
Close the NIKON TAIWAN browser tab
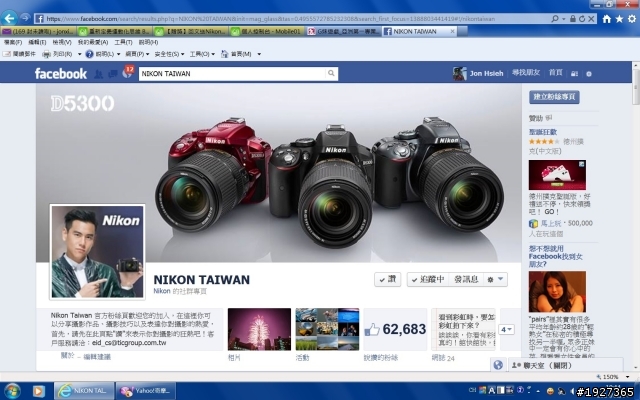pos(452,31)
